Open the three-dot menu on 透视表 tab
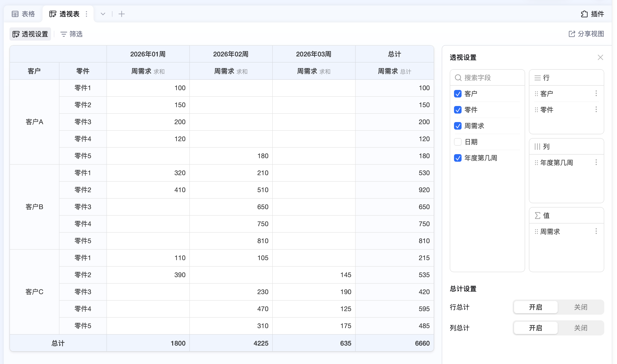 tap(86, 14)
